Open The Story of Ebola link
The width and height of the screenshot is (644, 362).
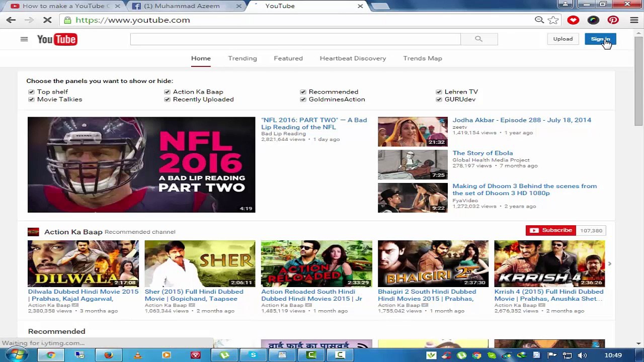pos(482,153)
